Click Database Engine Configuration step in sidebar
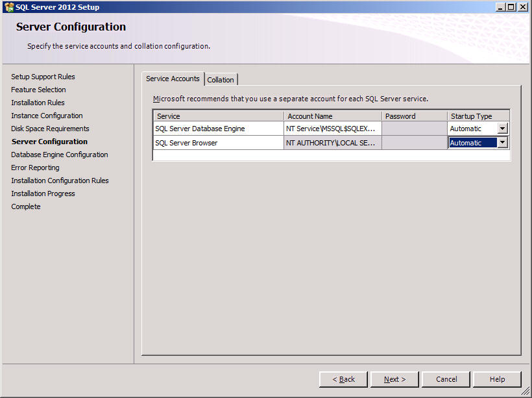Image resolution: width=532 pixels, height=398 pixels. 60,155
